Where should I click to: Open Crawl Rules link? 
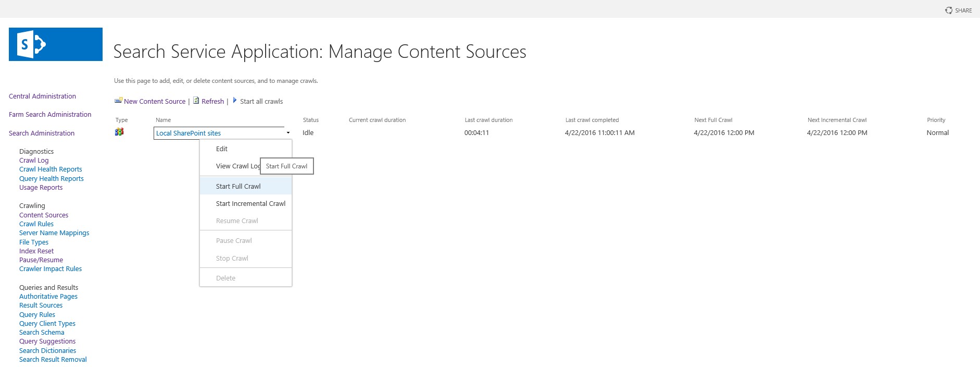[x=36, y=224]
